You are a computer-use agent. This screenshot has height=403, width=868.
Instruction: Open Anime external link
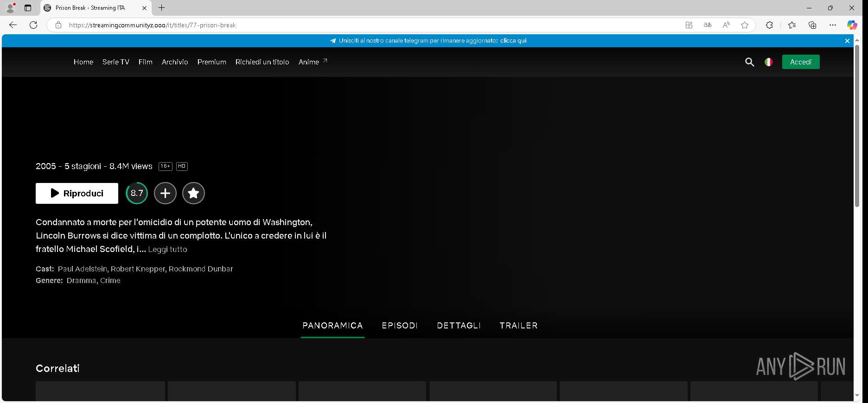pos(313,62)
